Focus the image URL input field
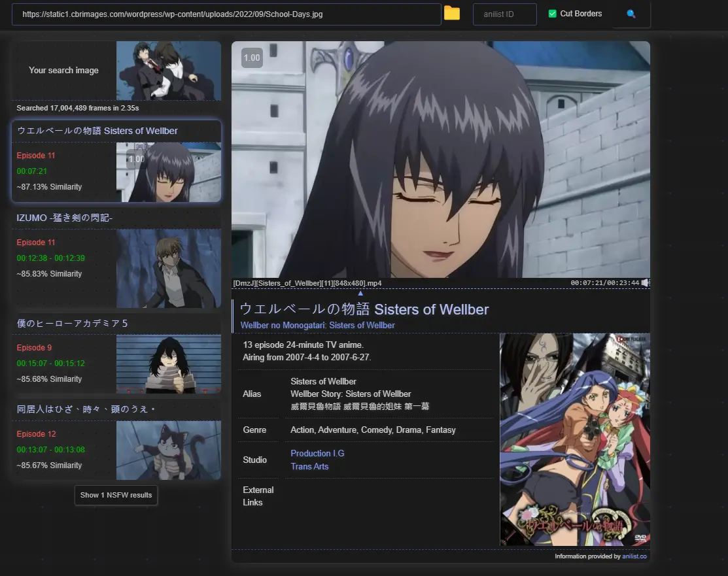This screenshot has height=576, width=728. coord(226,14)
